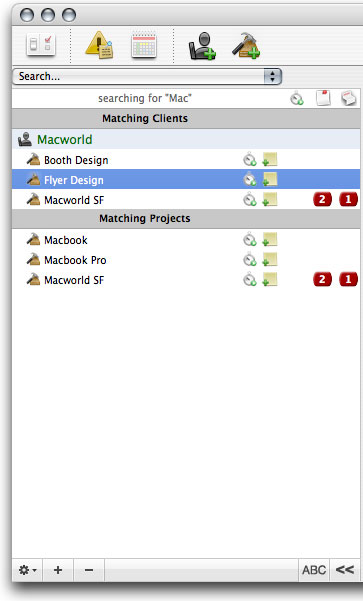Click the switch and checklist toolbar icon
Screen dimensions: 363x601
coord(41,45)
